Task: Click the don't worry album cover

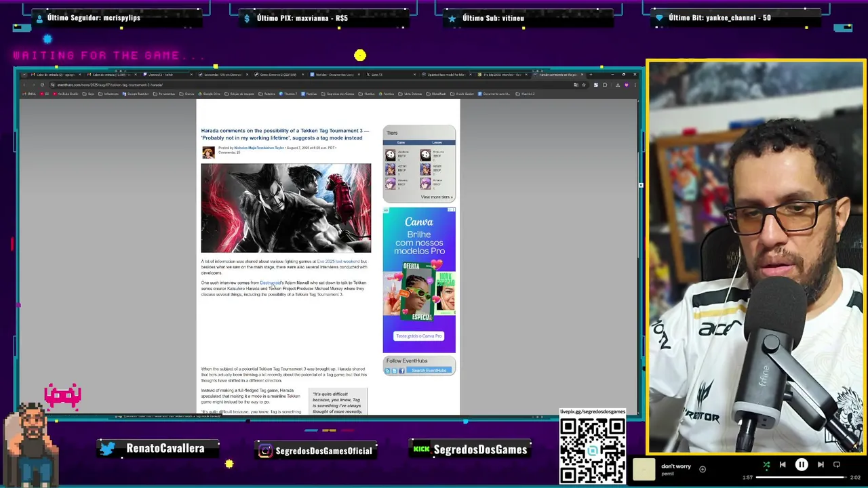Action: pyautogui.click(x=644, y=469)
